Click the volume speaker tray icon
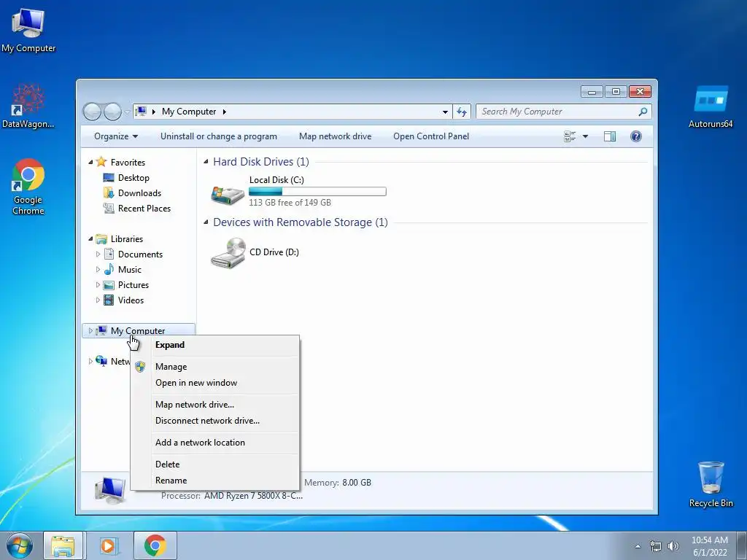This screenshot has width=747, height=560. (x=673, y=546)
